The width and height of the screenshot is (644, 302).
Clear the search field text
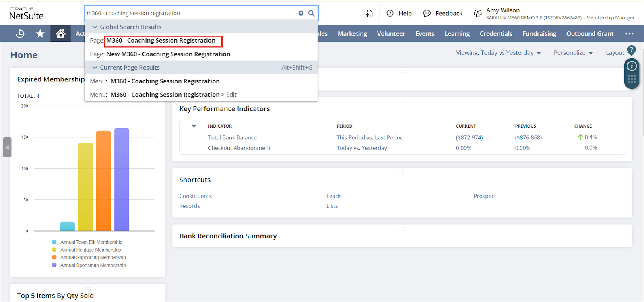tap(301, 13)
